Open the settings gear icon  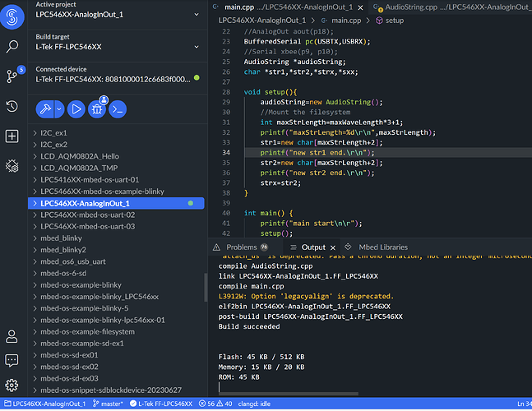(12, 386)
